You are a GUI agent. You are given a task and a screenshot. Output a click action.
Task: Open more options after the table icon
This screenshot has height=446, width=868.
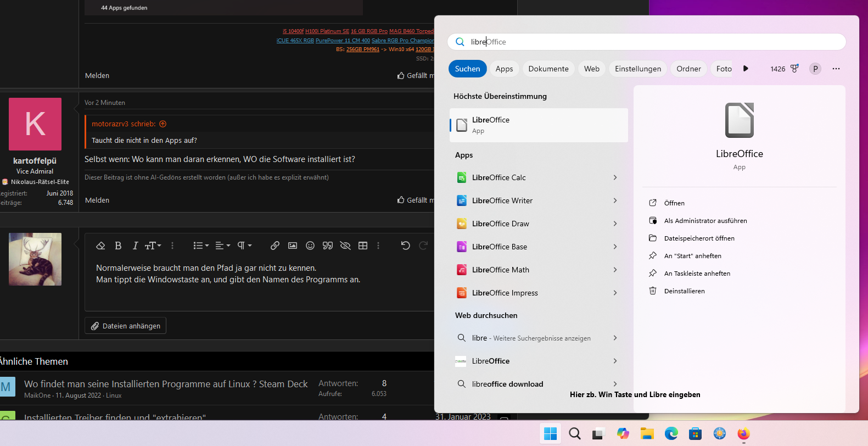click(x=378, y=246)
